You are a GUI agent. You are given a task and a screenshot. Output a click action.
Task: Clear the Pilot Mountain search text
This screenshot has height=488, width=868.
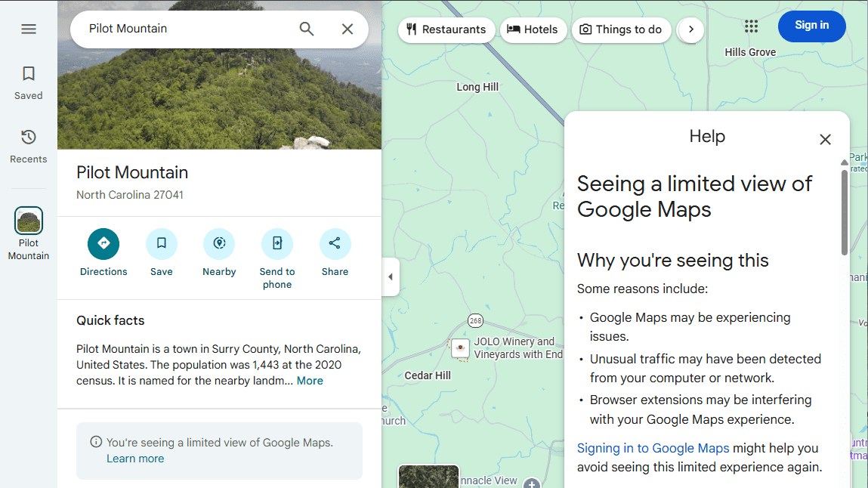pyautogui.click(x=348, y=29)
